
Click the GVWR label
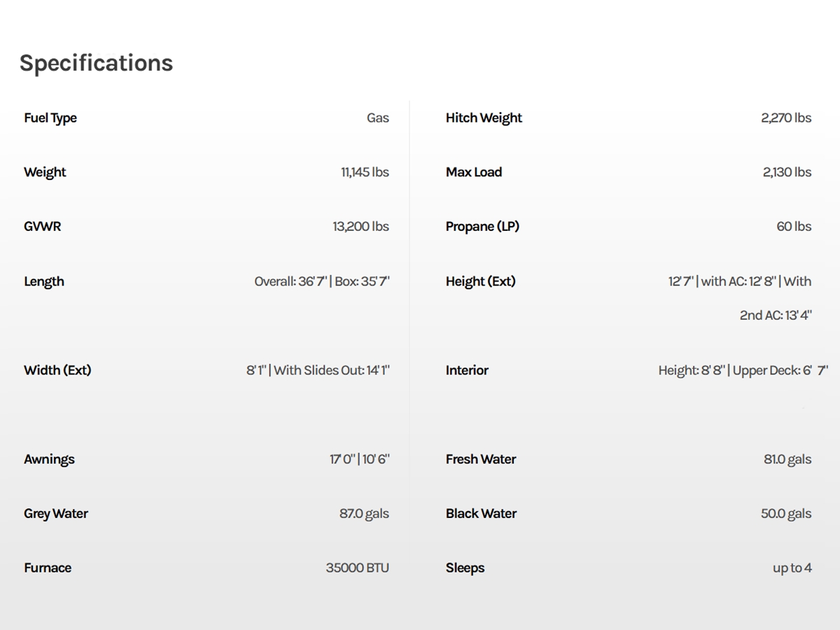[42, 226]
